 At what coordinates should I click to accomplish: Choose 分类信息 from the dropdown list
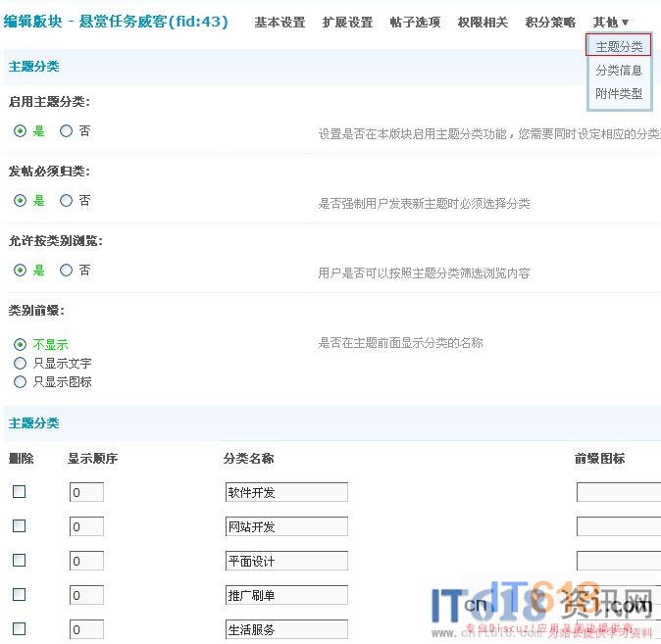pos(619,70)
